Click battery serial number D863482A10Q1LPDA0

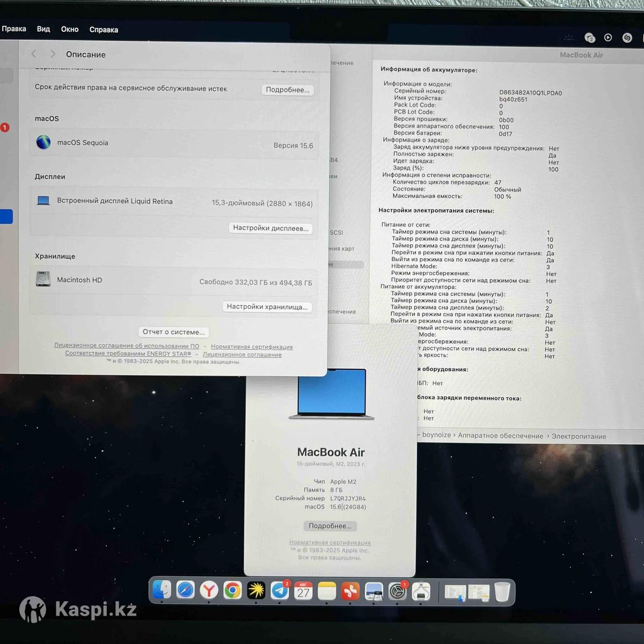coord(530,93)
